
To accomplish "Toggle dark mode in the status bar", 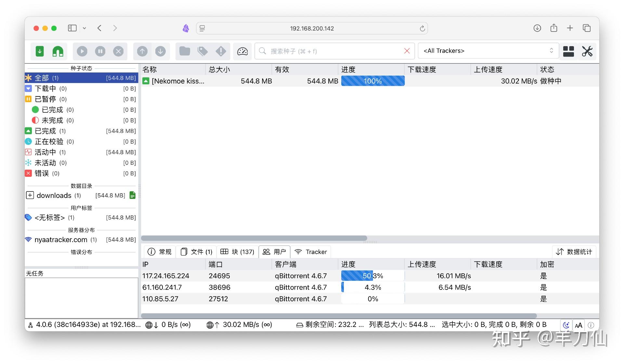I will pyautogui.click(x=566, y=325).
